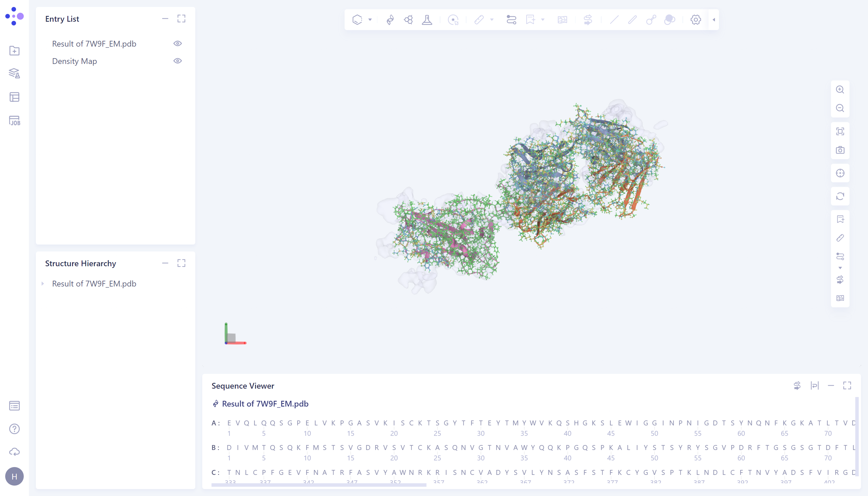This screenshot has height=496, width=868.
Task: Select residue E at position 1 chain A
Action: click(x=229, y=423)
